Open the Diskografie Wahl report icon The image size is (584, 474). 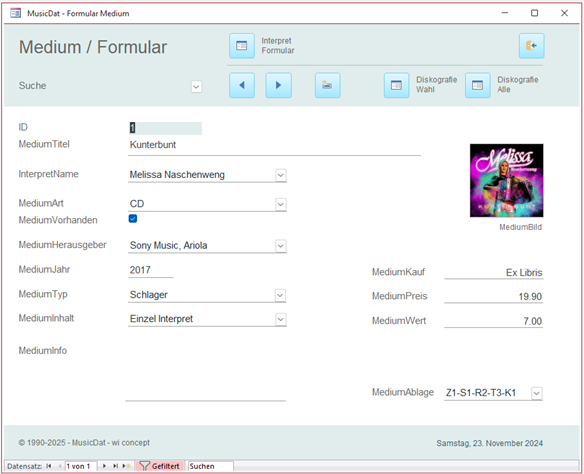click(x=396, y=85)
